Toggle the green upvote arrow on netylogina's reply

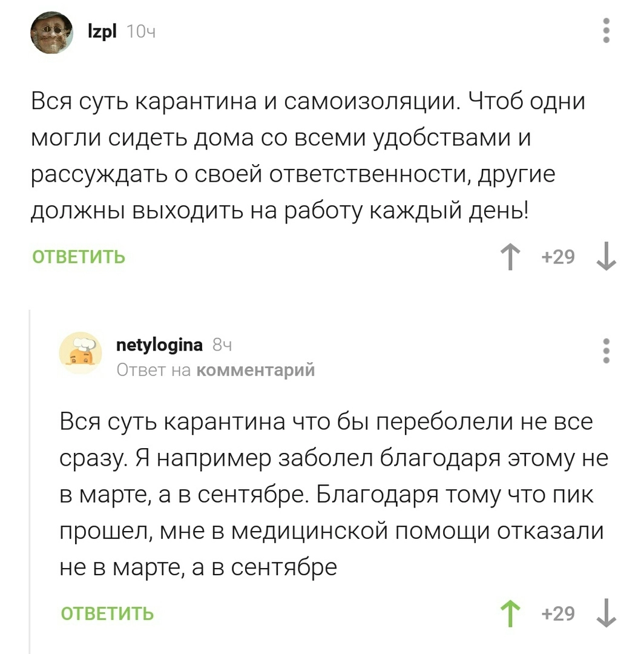point(512,613)
